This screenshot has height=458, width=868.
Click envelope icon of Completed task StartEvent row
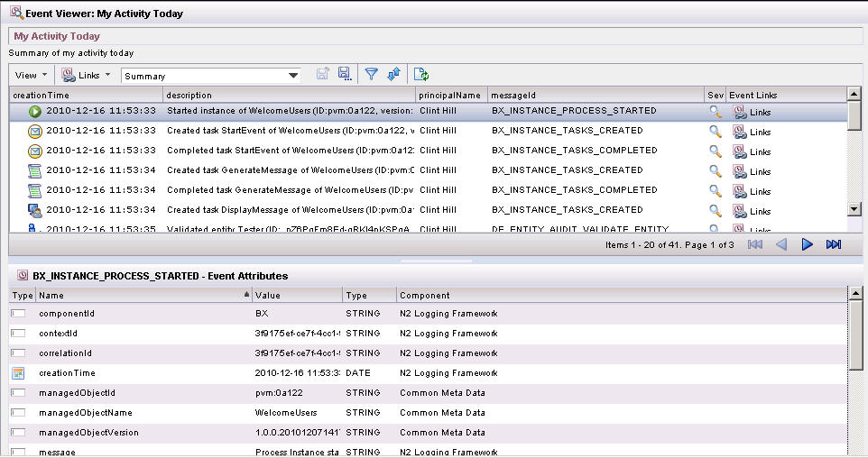35,151
